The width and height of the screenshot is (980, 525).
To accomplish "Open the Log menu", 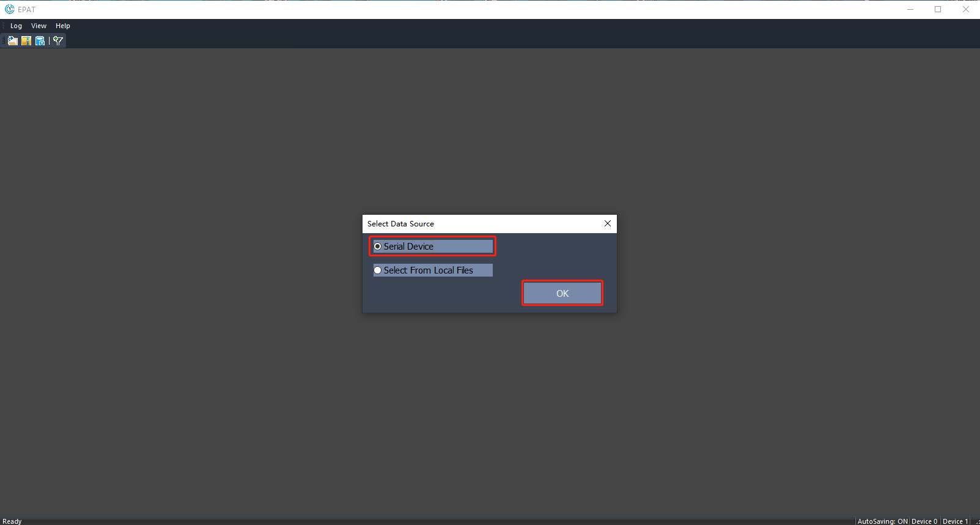I will 16,26.
